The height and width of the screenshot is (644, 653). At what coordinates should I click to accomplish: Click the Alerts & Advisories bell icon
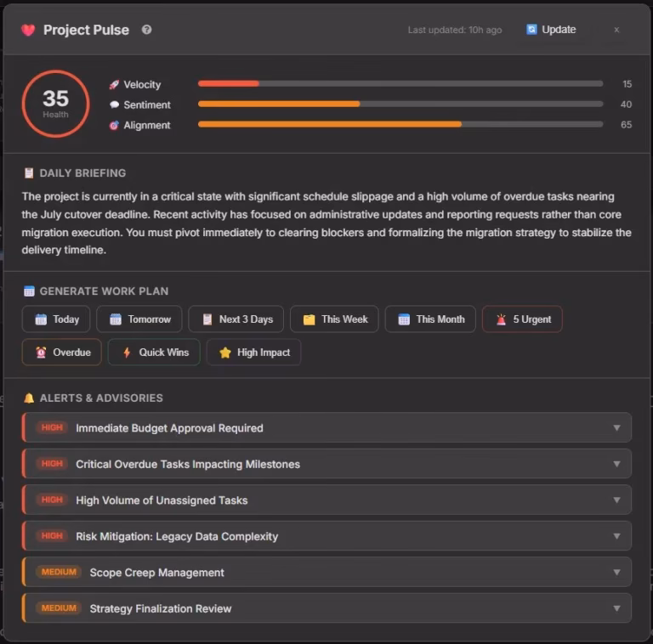click(29, 398)
